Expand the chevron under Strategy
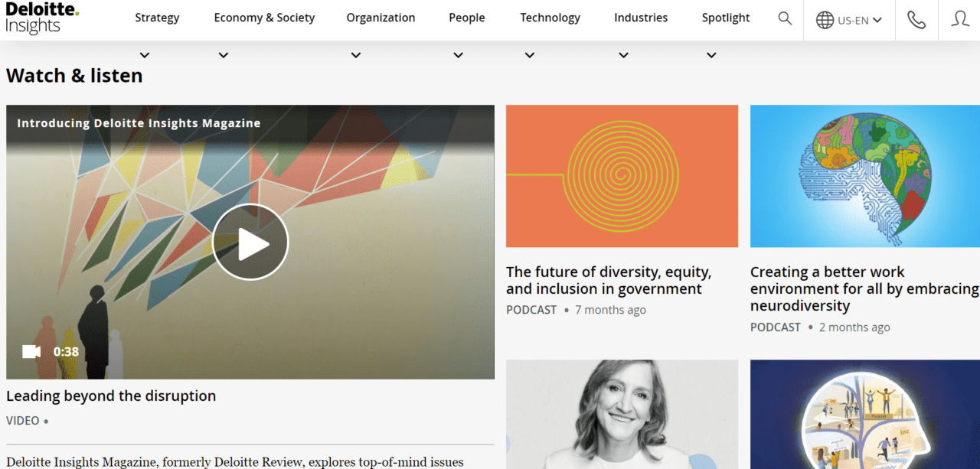The width and height of the screenshot is (980, 469). (145, 55)
